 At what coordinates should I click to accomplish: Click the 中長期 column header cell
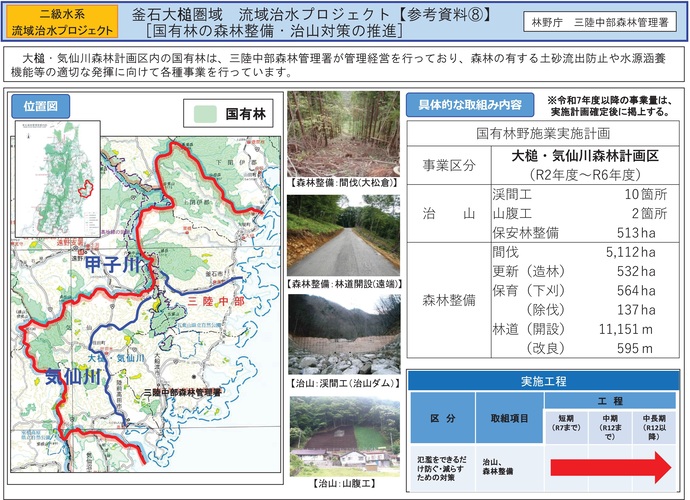coord(656,424)
